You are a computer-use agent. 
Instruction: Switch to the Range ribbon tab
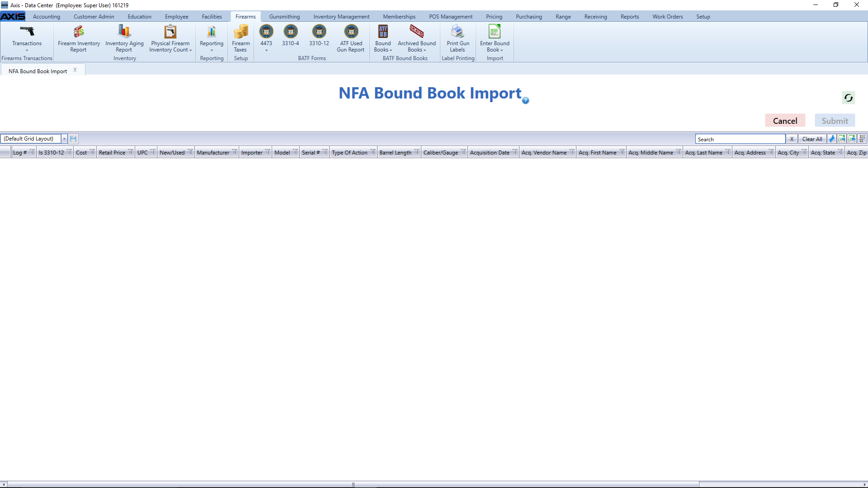[x=563, y=17]
